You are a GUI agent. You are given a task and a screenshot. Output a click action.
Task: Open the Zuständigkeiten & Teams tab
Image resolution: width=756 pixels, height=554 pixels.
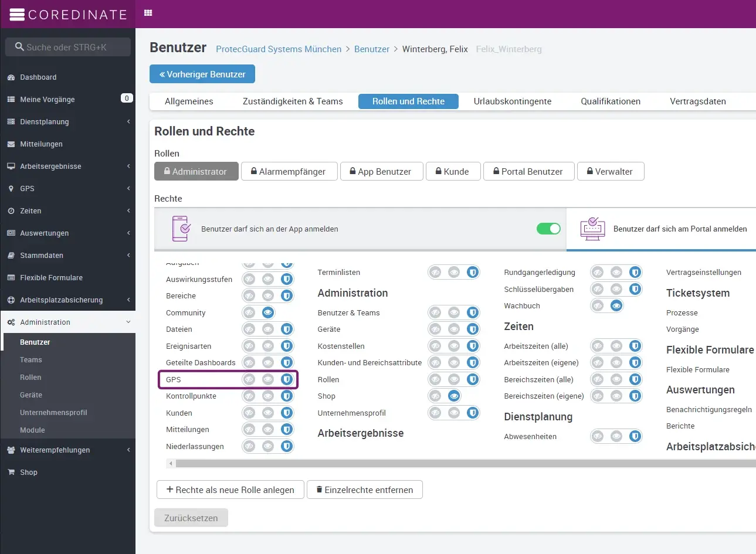(292, 101)
